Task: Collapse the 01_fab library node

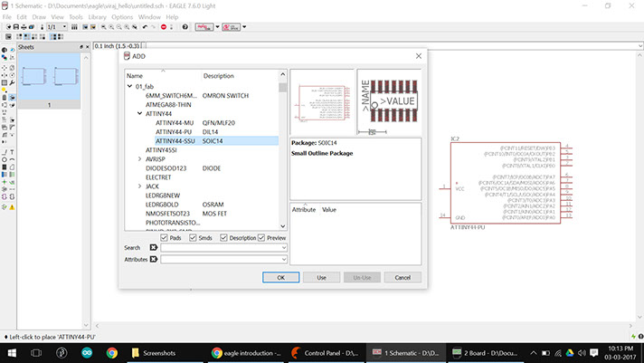Action: click(129, 86)
